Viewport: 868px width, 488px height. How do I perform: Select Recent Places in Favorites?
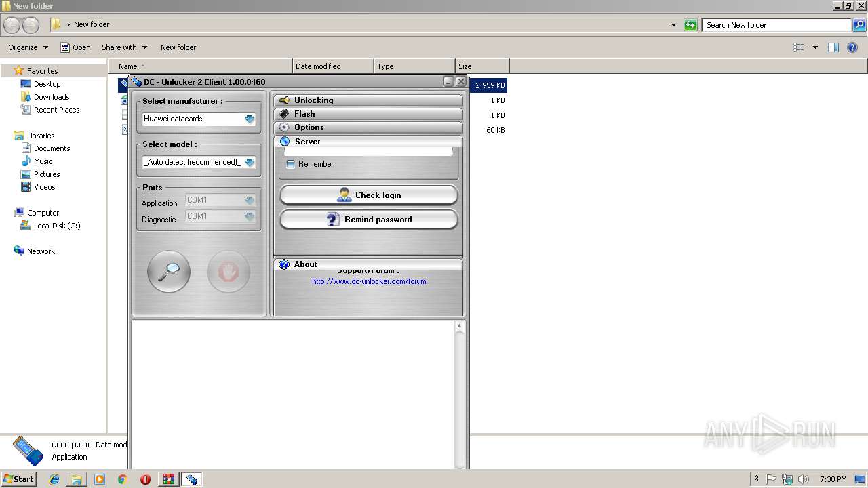[x=56, y=110]
